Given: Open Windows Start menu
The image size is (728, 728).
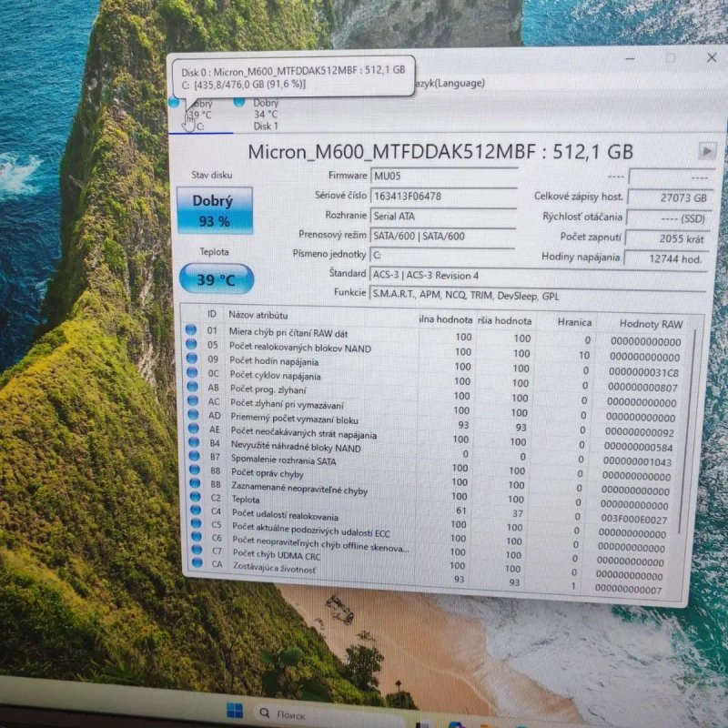Looking at the screenshot, I should [x=235, y=711].
